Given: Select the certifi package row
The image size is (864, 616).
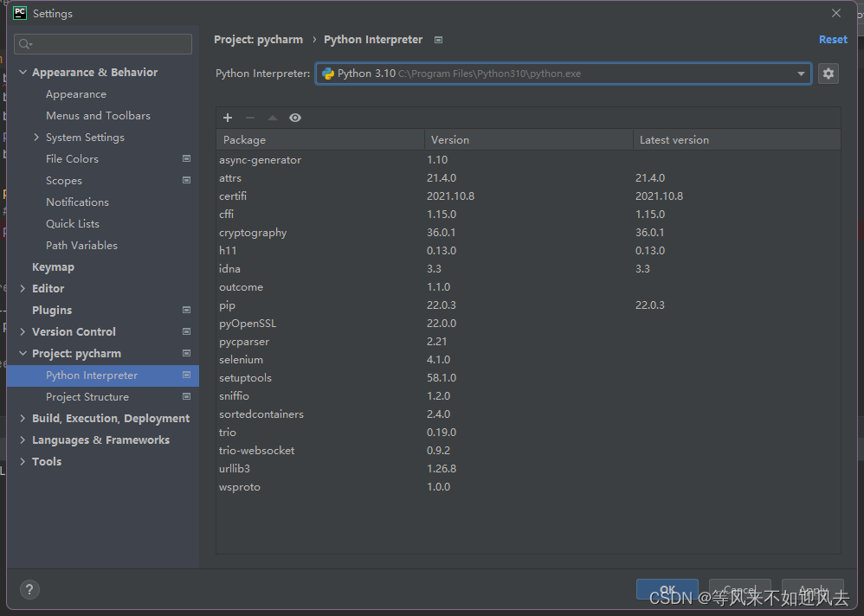Looking at the screenshot, I should click(x=528, y=196).
